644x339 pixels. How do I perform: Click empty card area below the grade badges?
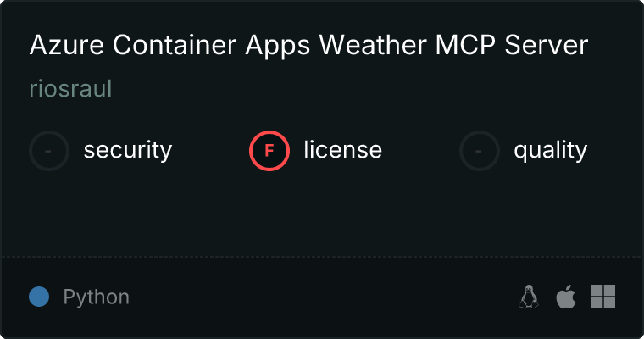322,214
